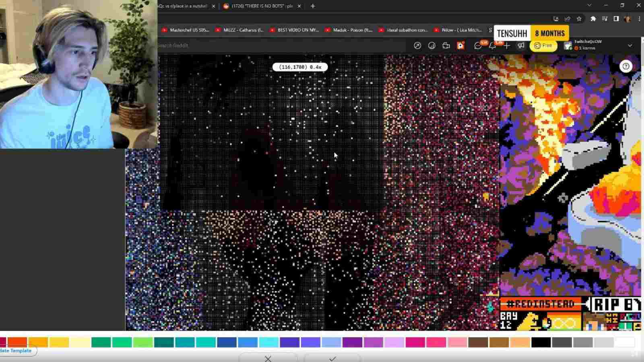The width and height of the screenshot is (644, 362).
Task: Open MUZZ - Catharsis bookmark
Action: click(239, 30)
